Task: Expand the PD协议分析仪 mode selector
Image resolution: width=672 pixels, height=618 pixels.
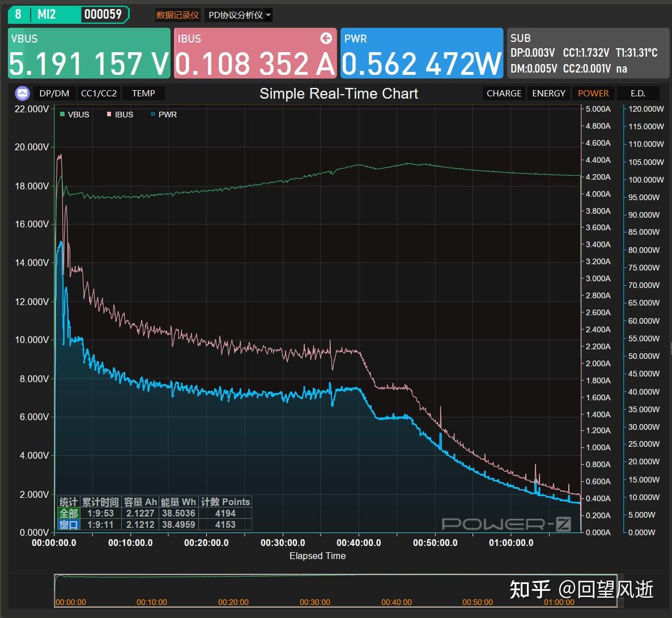Action: [x=239, y=15]
